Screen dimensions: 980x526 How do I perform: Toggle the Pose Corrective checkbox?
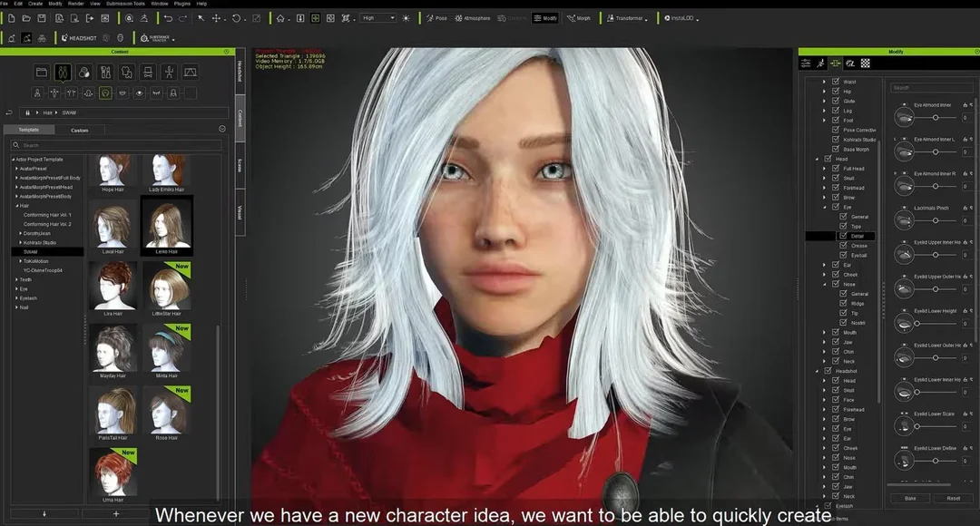coord(836,130)
